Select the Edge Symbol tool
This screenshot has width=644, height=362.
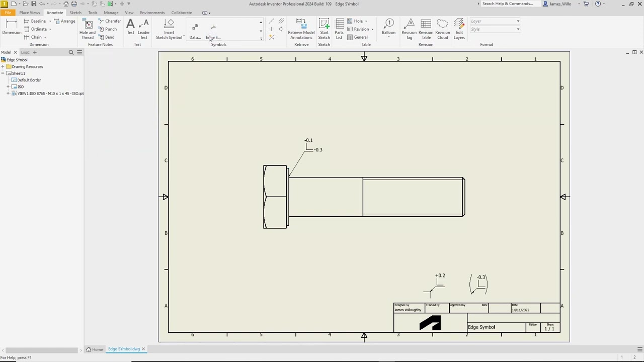point(213,31)
